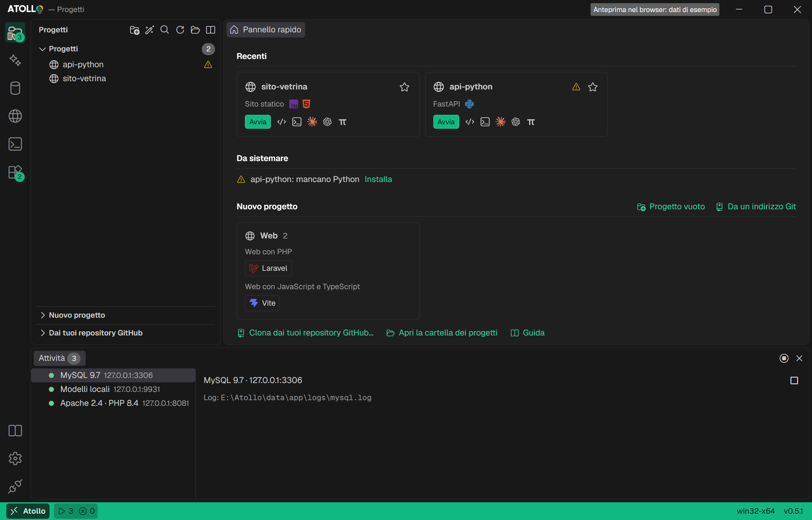This screenshot has height=520, width=812.
Task: Click the pi icon on sito-vetrina card
Action: point(343,122)
